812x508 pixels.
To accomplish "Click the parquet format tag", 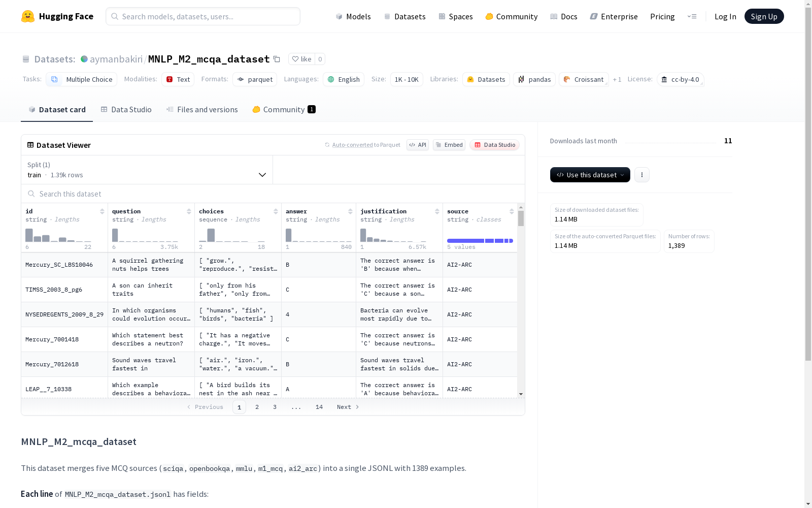I will (x=255, y=79).
